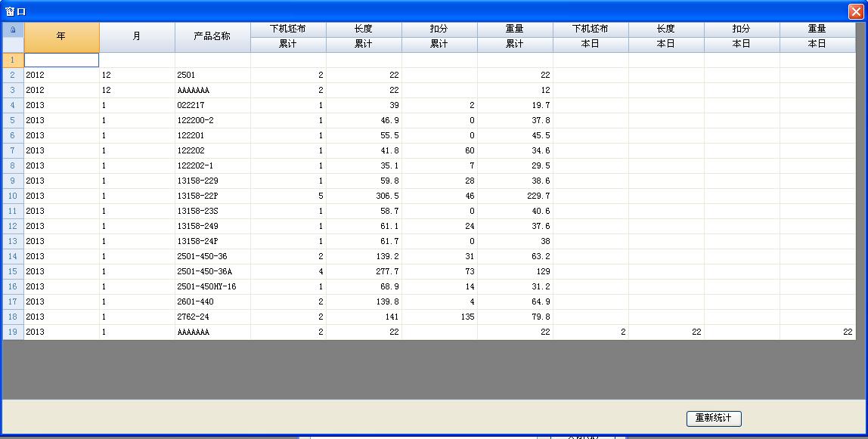Click the 重新统计 button
The image size is (868, 439).
tap(714, 418)
